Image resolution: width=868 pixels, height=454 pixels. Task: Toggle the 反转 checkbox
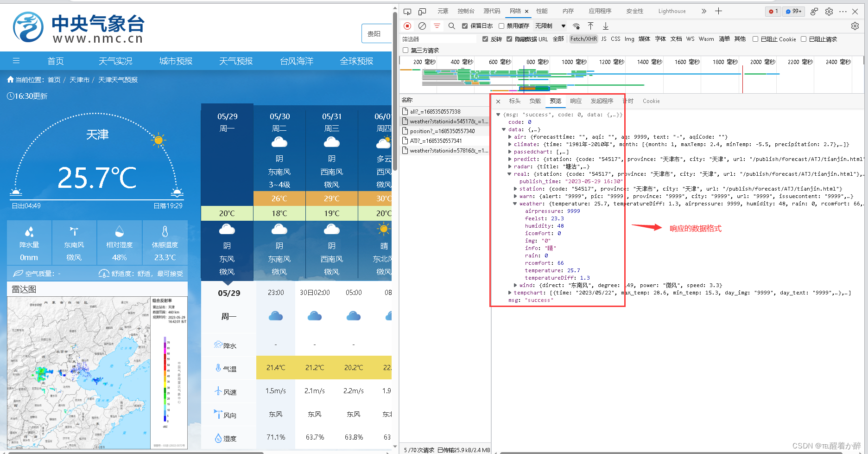485,39
